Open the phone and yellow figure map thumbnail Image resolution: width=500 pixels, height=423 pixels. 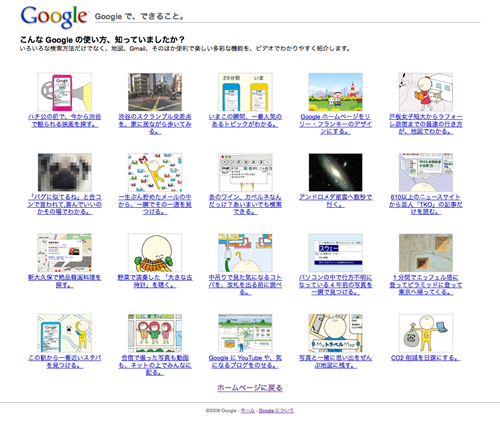pyautogui.click(x=65, y=333)
